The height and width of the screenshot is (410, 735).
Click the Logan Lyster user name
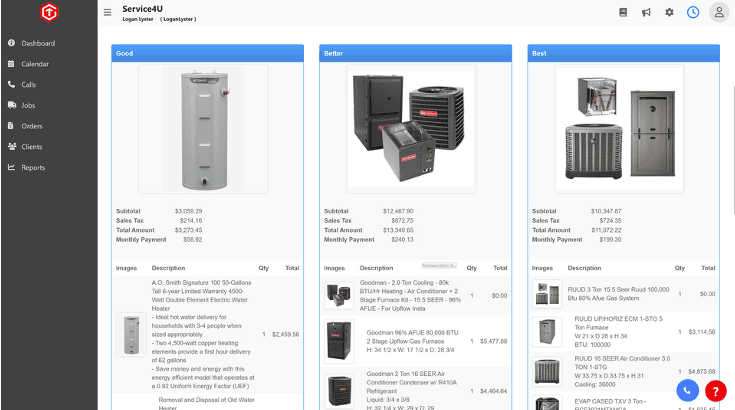click(138, 19)
